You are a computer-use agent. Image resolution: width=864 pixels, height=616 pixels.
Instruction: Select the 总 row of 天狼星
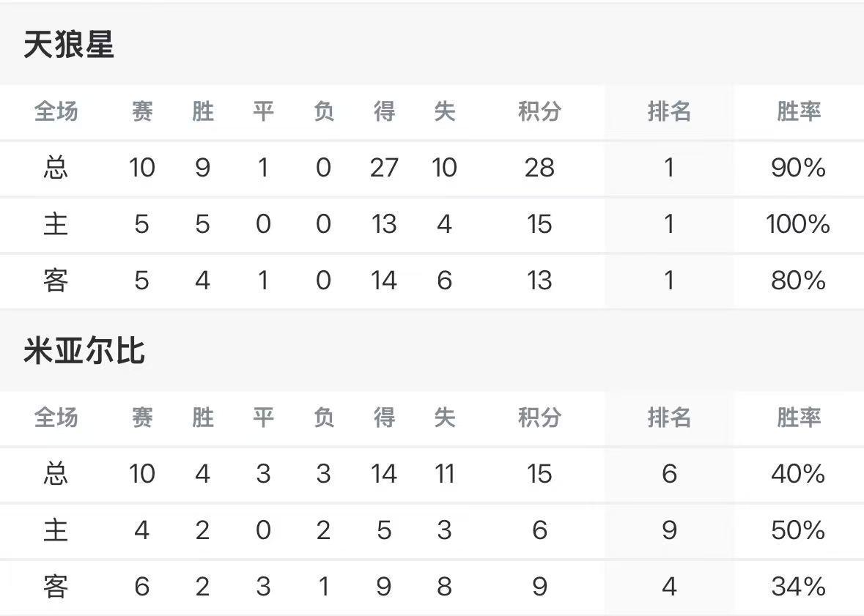pos(432,168)
